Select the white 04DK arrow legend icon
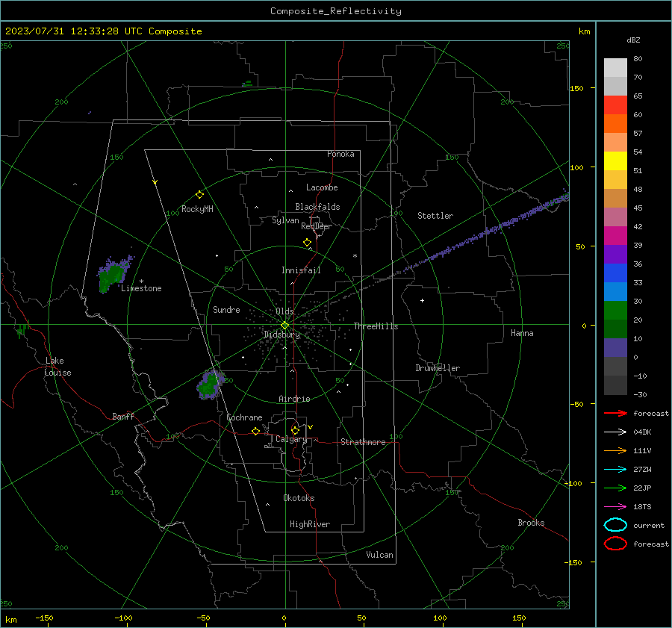Viewport: 672px width, 628px height. pos(615,432)
